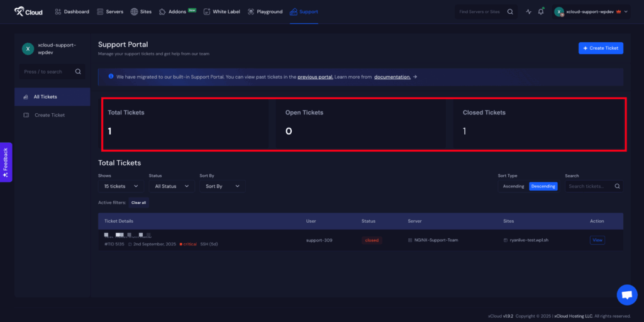This screenshot has height=322, width=644.
Task: Click the ticket search magnifier icon
Action: coord(617,186)
